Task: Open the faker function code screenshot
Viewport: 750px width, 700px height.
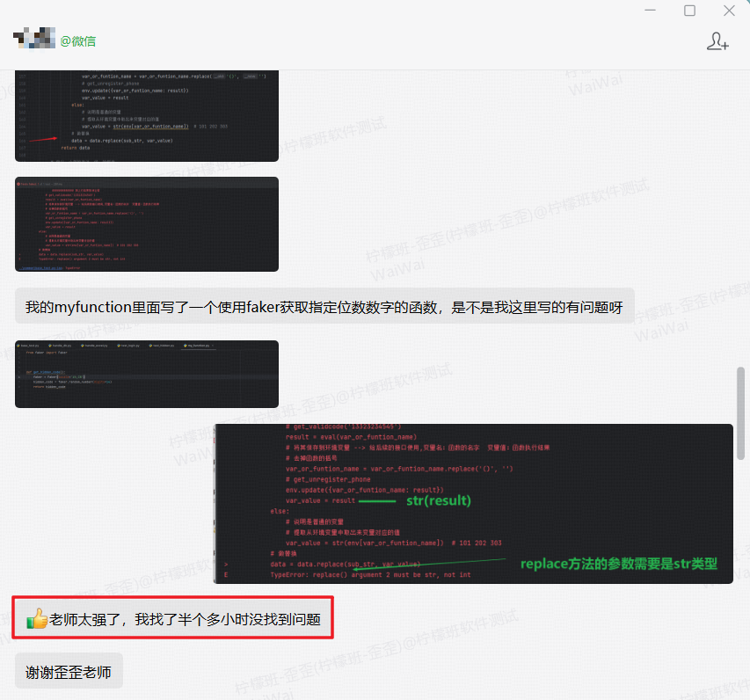Action: [x=146, y=374]
